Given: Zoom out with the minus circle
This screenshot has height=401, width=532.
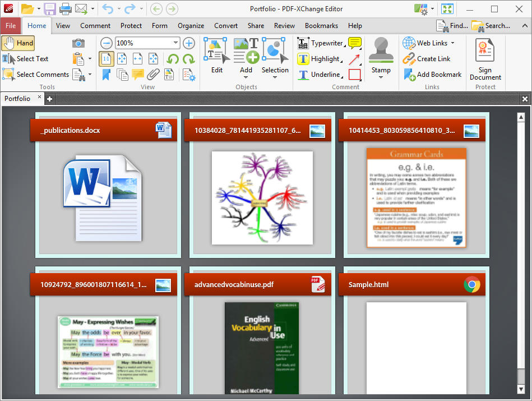Looking at the screenshot, I should tap(106, 43).
